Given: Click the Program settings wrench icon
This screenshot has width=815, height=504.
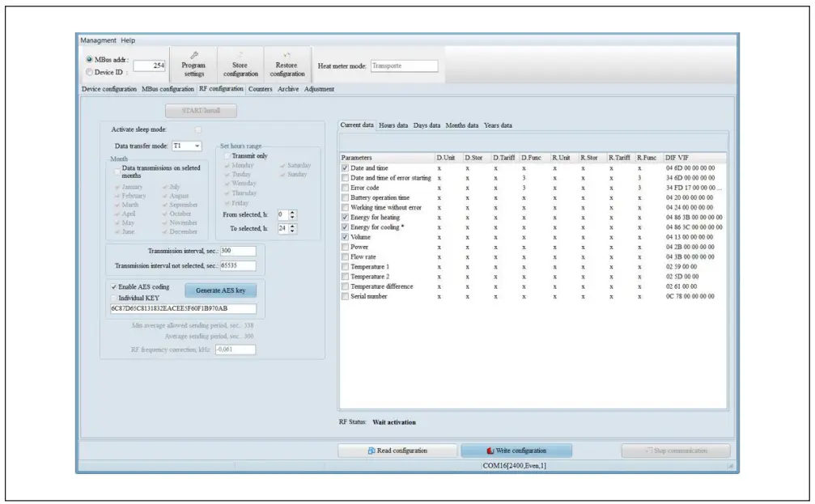Looking at the screenshot, I should 193,56.
